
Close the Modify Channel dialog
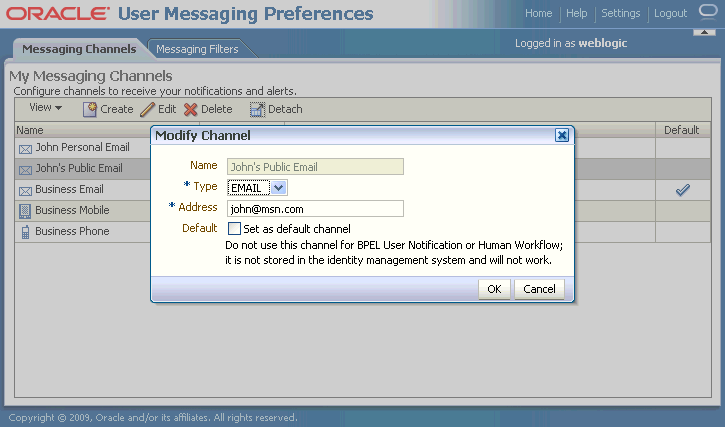point(562,135)
